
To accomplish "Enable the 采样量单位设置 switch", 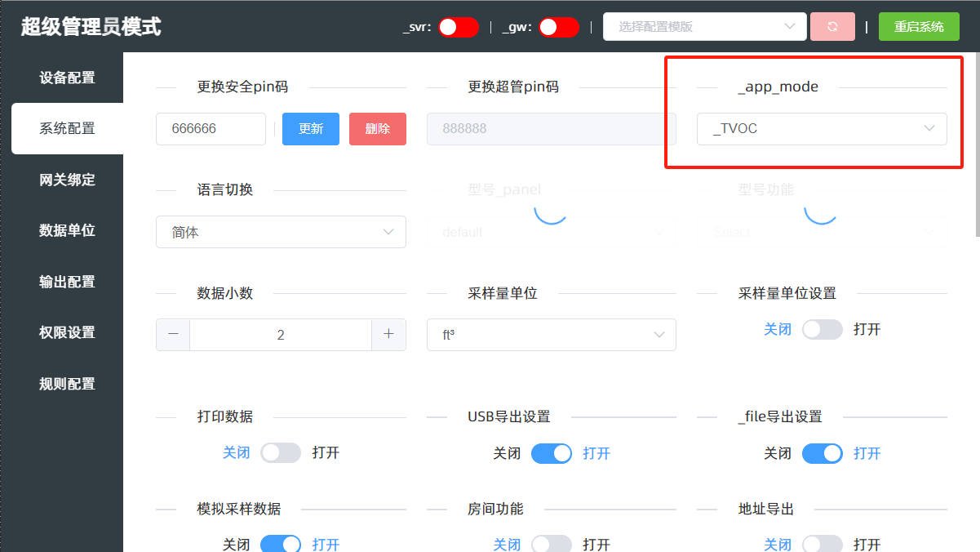I will [822, 330].
